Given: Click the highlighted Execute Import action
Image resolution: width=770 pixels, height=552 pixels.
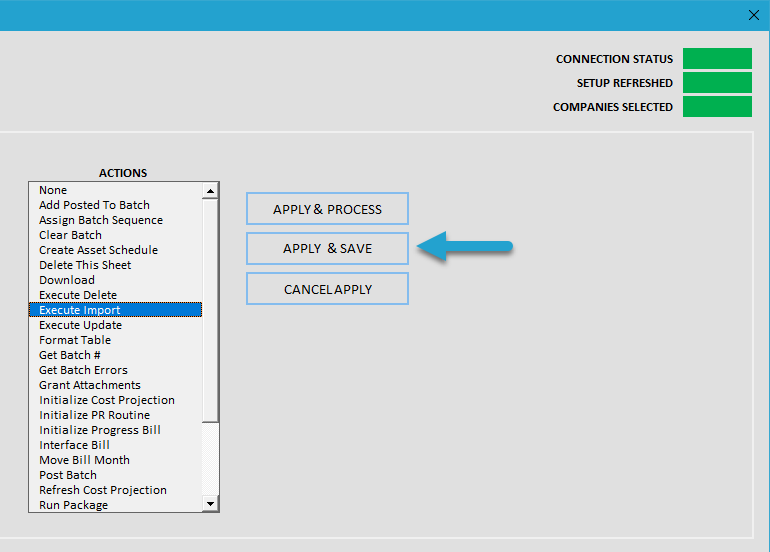Looking at the screenshot, I should point(115,310).
